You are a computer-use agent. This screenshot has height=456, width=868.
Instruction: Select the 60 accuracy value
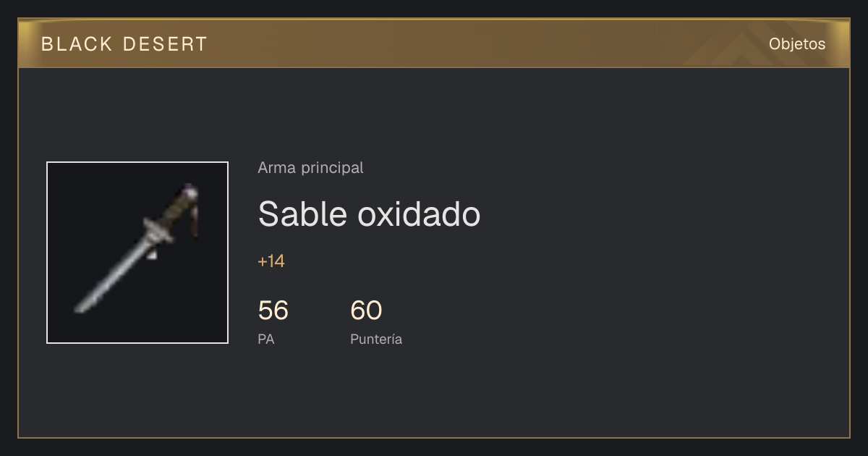[366, 311]
